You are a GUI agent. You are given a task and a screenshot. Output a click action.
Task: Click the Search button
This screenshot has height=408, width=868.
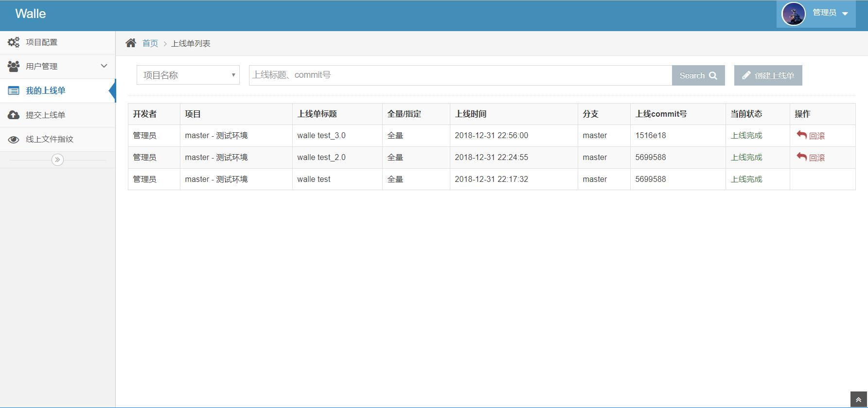698,75
